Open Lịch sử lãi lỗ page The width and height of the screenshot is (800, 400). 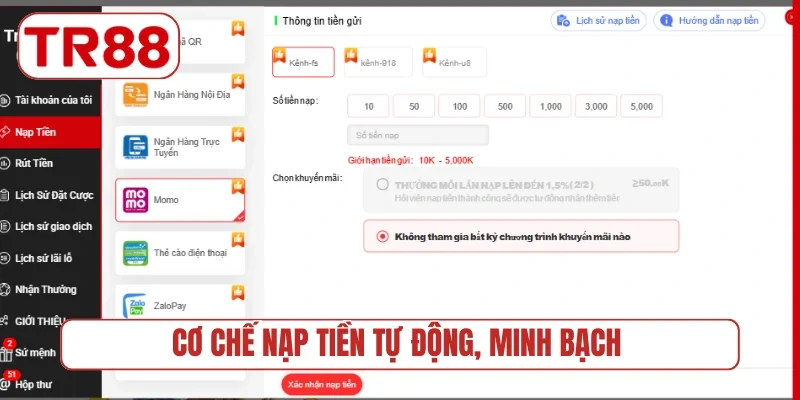50,258
